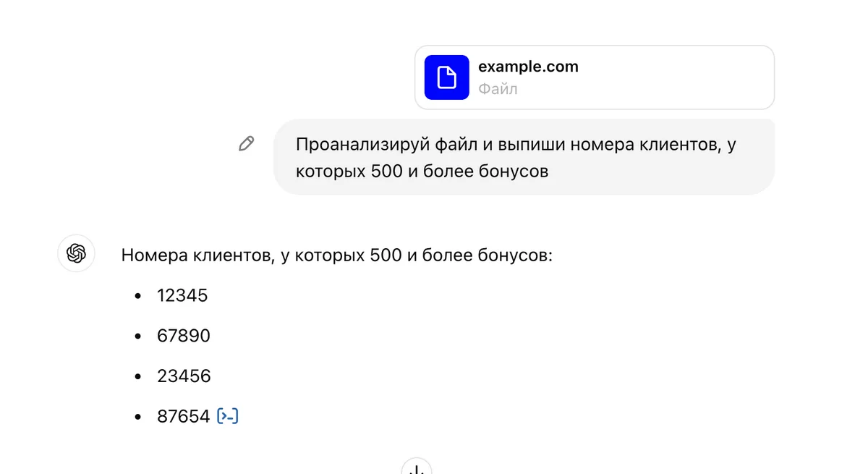This screenshot has width=868, height=474.
Task: Open the example.com file name
Action: [x=528, y=67]
